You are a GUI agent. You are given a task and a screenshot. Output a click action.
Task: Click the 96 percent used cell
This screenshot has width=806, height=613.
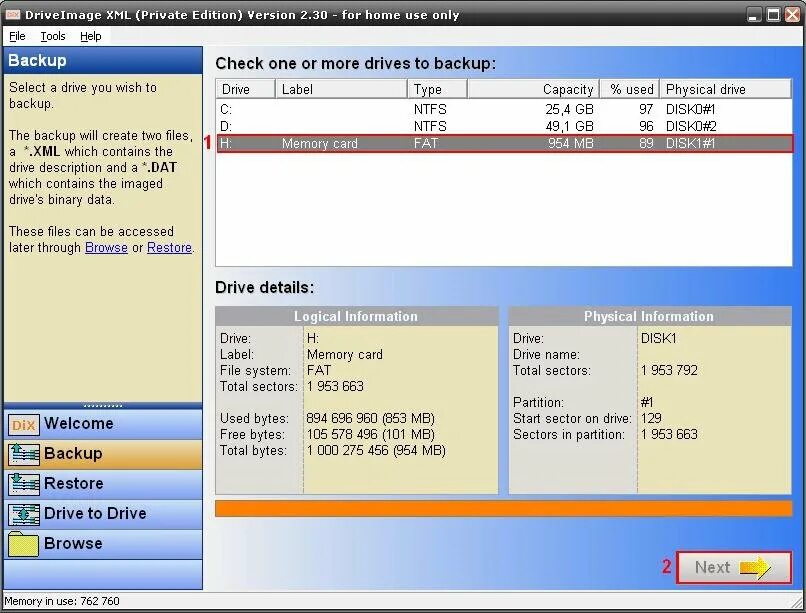[646, 126]
